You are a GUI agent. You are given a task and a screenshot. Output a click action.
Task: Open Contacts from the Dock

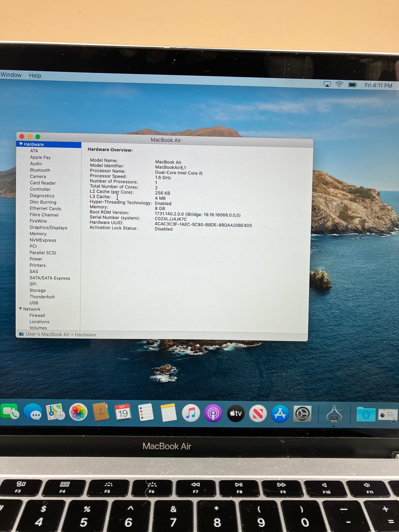pos(101,412)
